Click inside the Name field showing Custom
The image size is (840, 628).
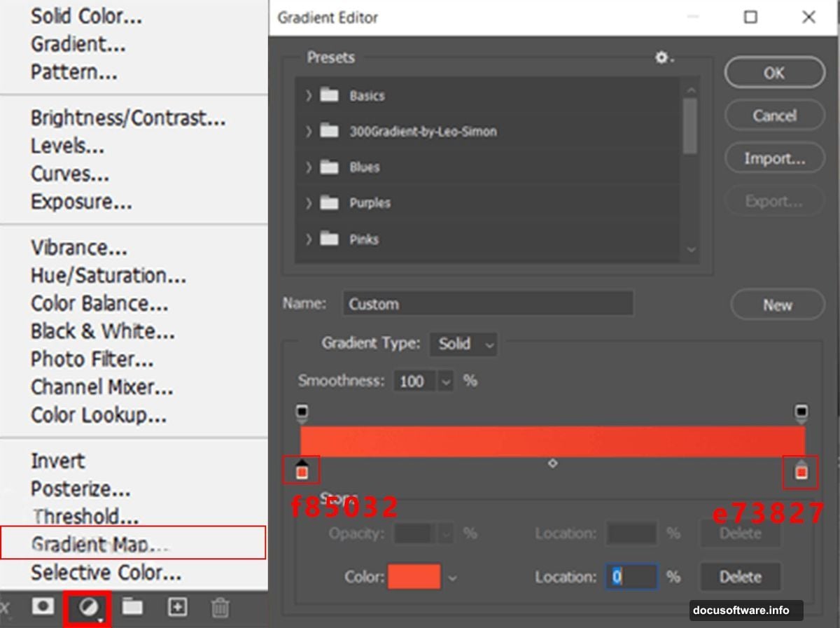488,304
